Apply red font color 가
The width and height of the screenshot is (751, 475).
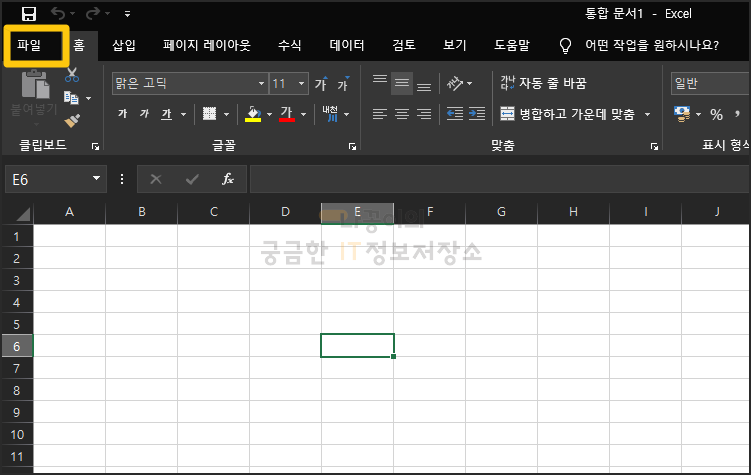(286, 113)
